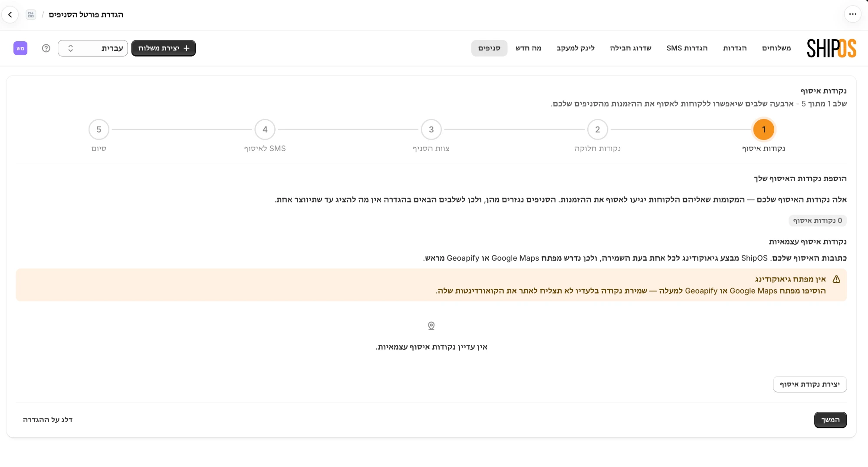Click the אין מפתח גיאוקודינג alert title
The width and height of the screenshot is (868, 467).
pyautogui.click(x=790, y=279)
